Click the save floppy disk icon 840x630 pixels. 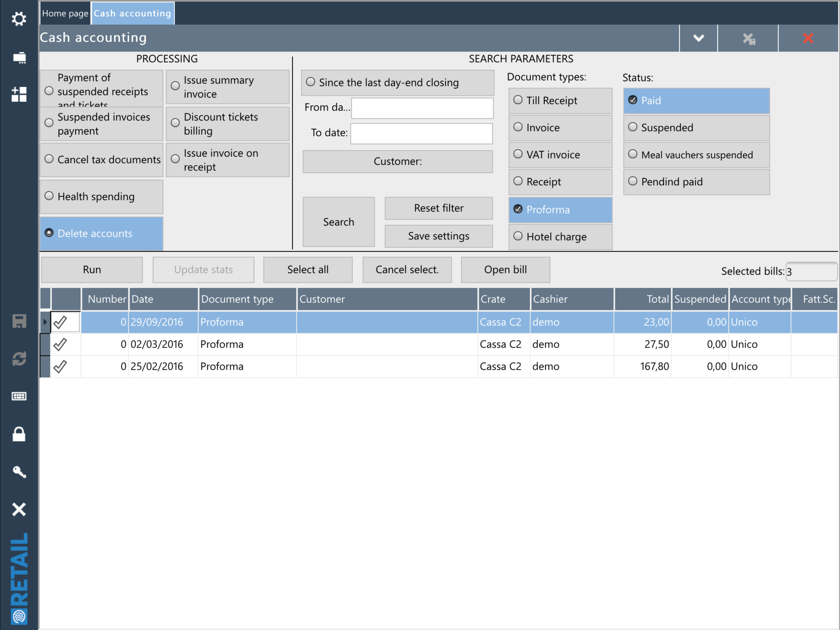coord(19,321)
